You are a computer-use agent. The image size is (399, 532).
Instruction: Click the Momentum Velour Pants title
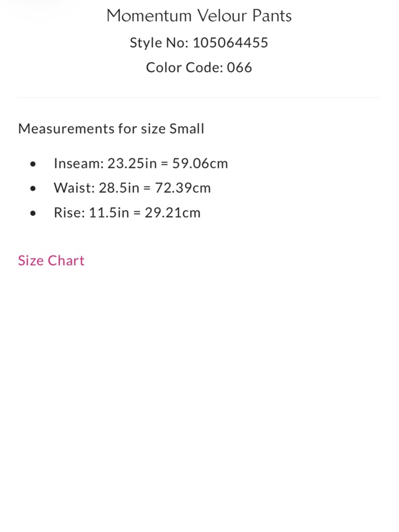coord(199,16)
